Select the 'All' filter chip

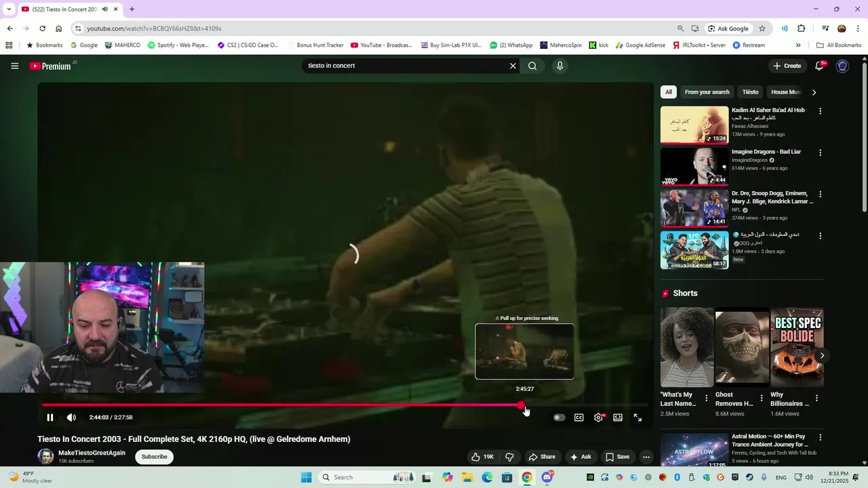pyautogui.click(x=669, y=92)
